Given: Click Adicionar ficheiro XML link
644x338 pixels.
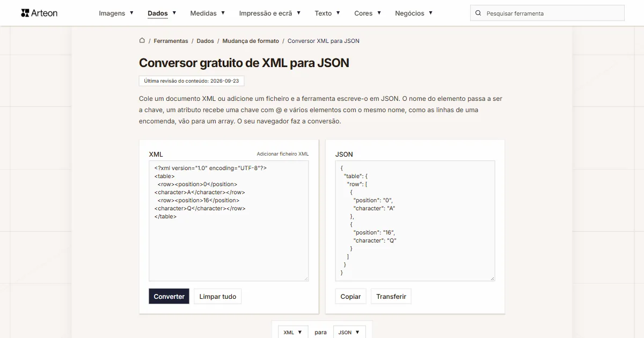Looking at the screenshot, I should pyautogui.click(x=283, y=154).
